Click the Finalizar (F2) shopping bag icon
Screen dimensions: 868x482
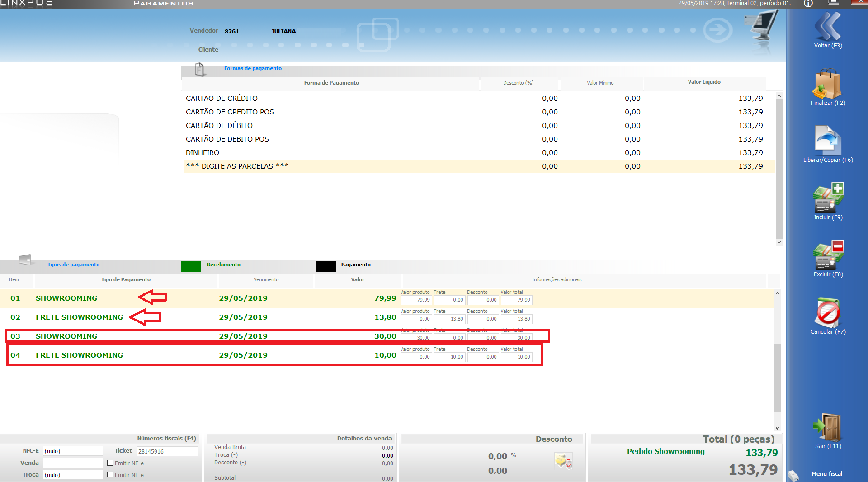click(x=827, y=84)
